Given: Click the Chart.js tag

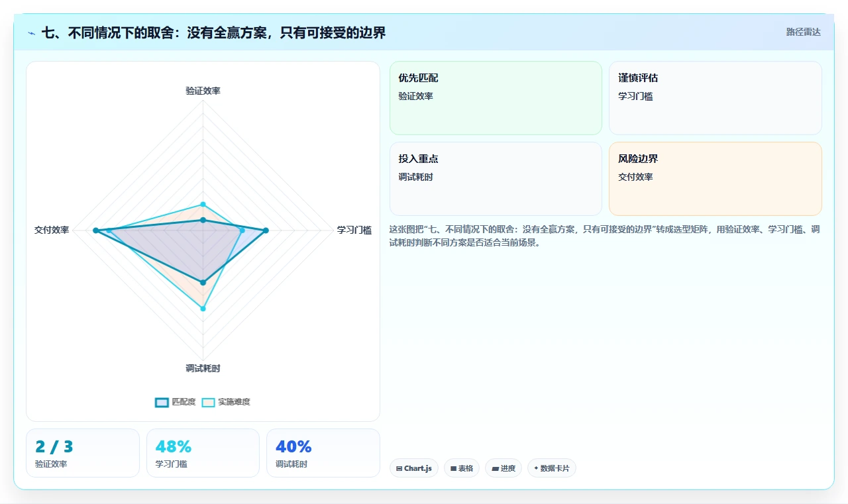Looking at the screenshot, I should pyautogui.click(x=414, y=468).
